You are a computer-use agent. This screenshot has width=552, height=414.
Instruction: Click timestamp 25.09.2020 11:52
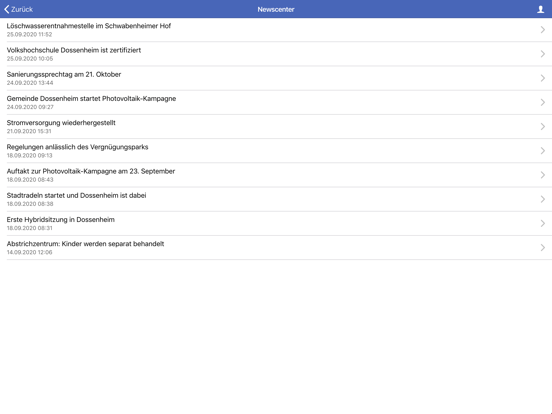[29, 34]
